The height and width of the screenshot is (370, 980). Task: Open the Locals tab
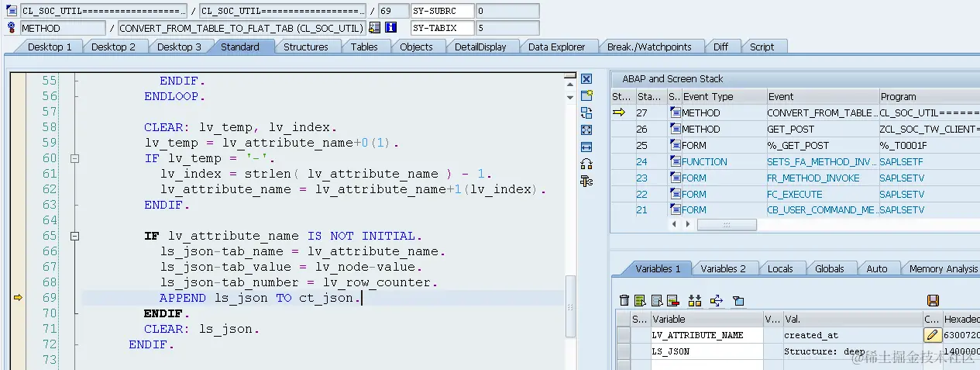coord(780,268)
